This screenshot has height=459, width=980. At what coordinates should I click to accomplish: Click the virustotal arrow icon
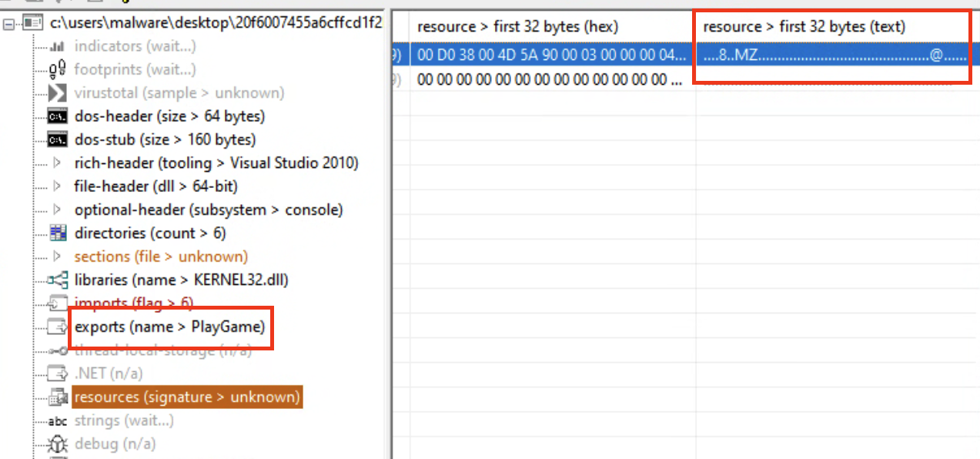(57, 93)
